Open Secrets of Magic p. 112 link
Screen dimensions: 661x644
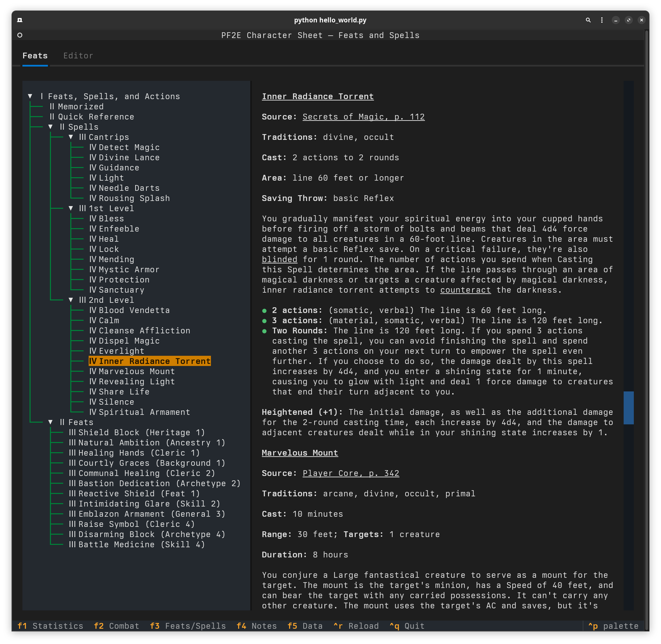[363, 117]
